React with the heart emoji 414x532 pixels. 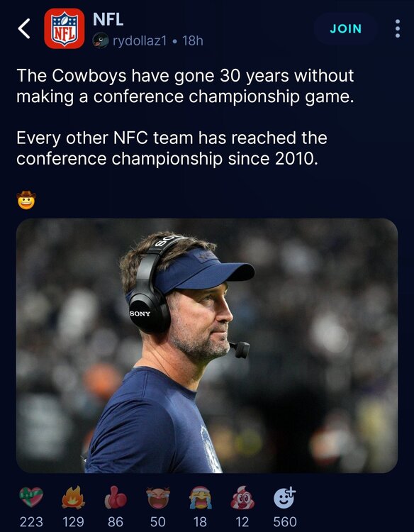click(x=31, y=497)
